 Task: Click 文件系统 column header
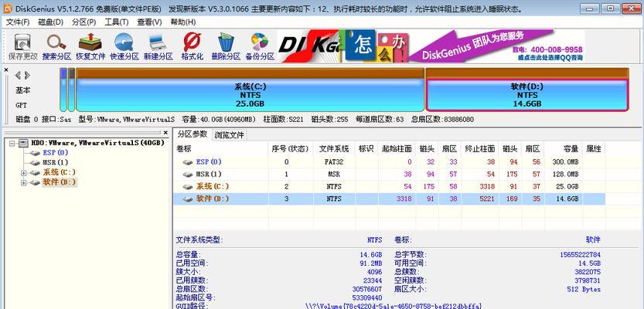tap(334, 148)
